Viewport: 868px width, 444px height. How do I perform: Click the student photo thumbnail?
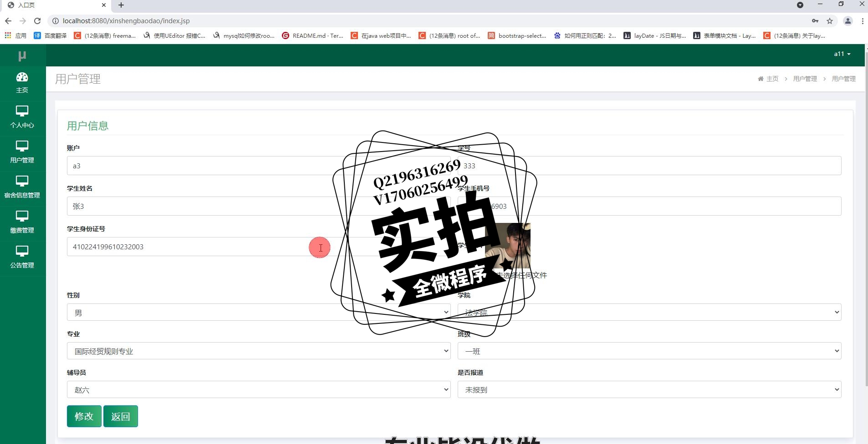click(x=507, y=246)
